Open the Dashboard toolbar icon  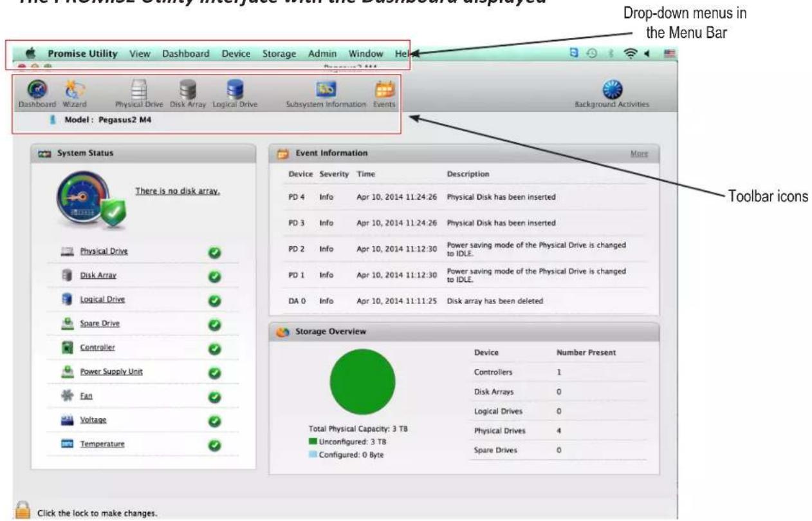click(37, 94)
